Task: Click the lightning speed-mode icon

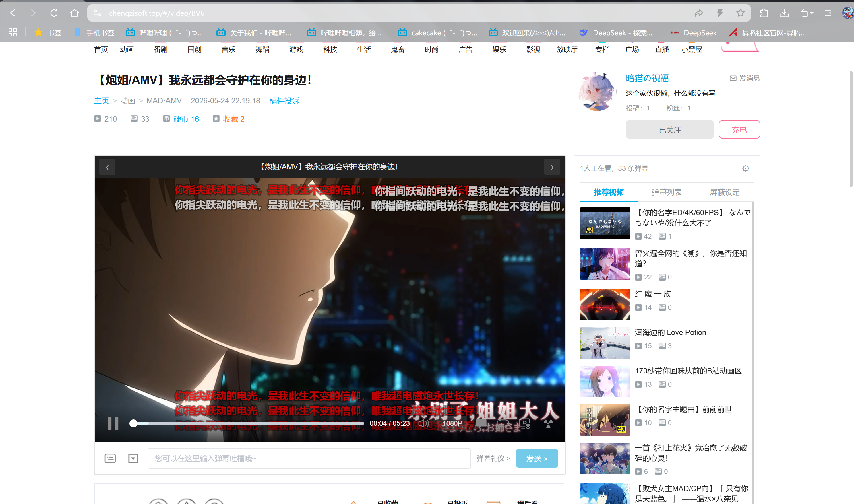Action: (720, 13)
